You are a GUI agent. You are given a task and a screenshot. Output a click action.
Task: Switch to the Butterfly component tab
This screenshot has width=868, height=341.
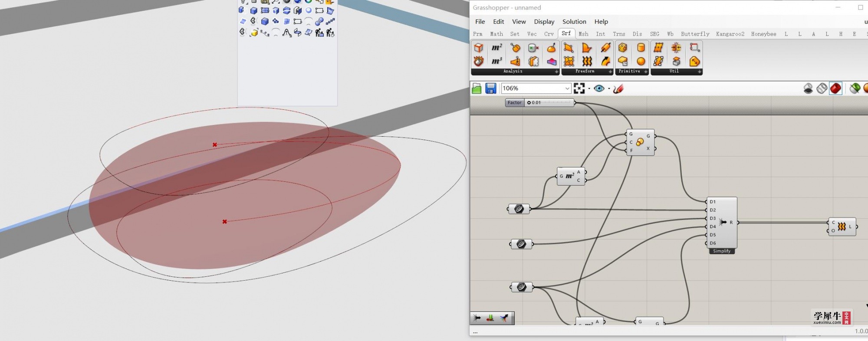click(x=695, y=34)
